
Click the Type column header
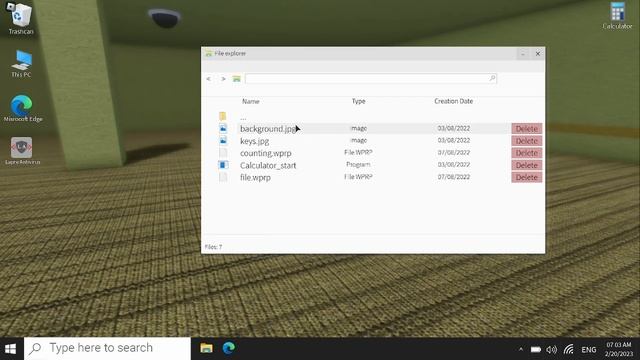coord(358,101)
